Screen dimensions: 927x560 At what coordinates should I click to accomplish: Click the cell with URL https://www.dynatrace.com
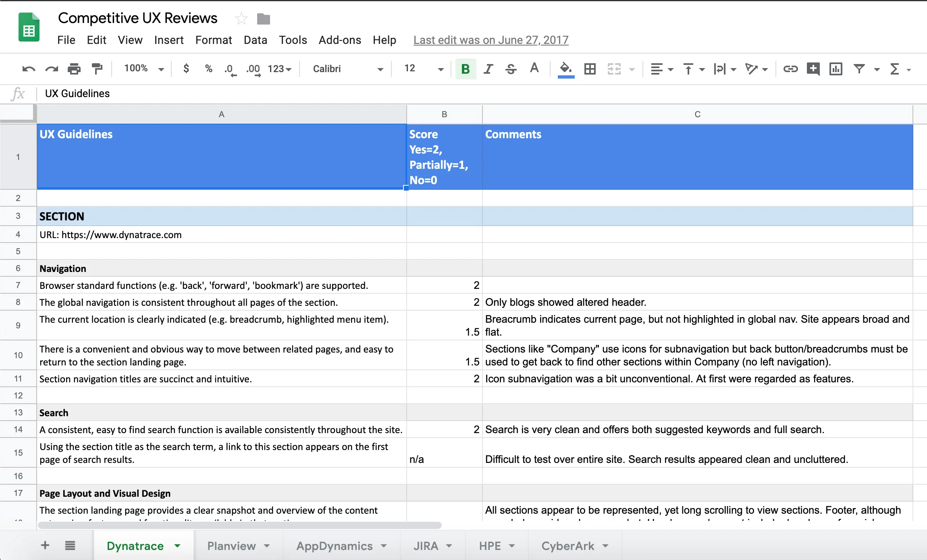222,234
